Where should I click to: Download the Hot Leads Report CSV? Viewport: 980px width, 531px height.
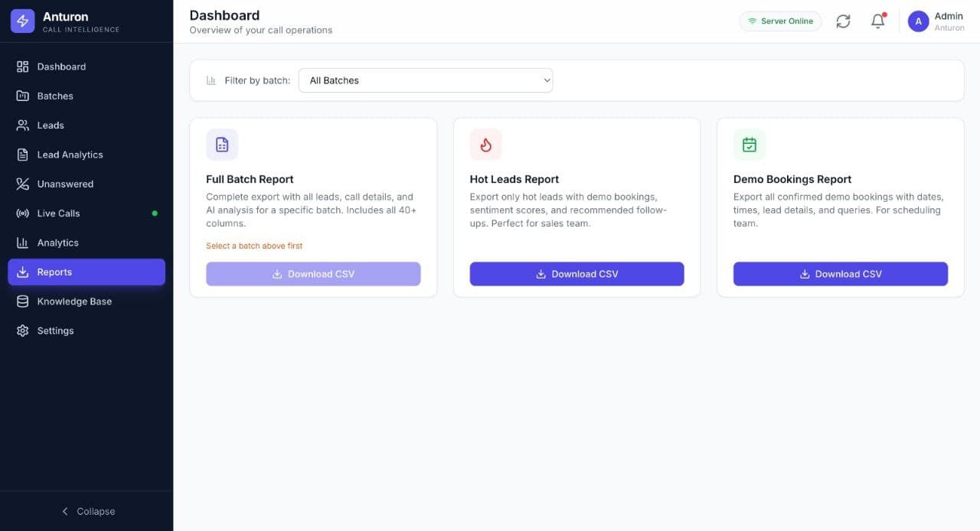(x=577, y=274)
